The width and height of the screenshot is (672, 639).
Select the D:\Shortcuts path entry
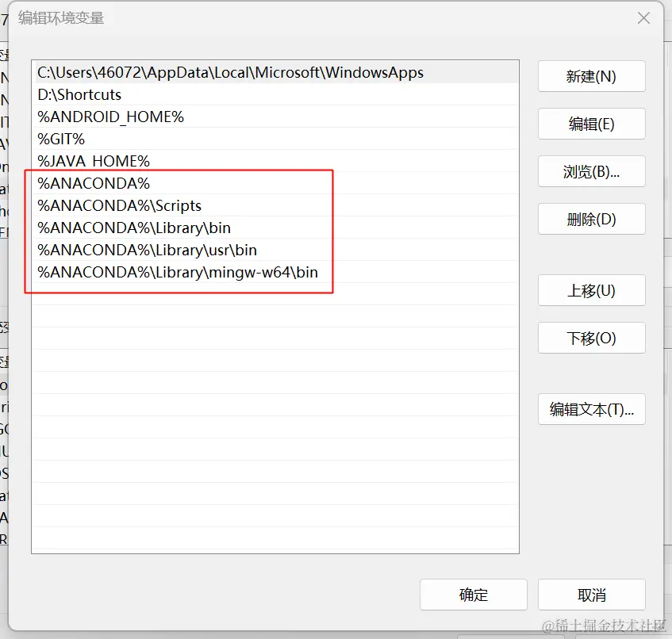[x=275, y=94]
